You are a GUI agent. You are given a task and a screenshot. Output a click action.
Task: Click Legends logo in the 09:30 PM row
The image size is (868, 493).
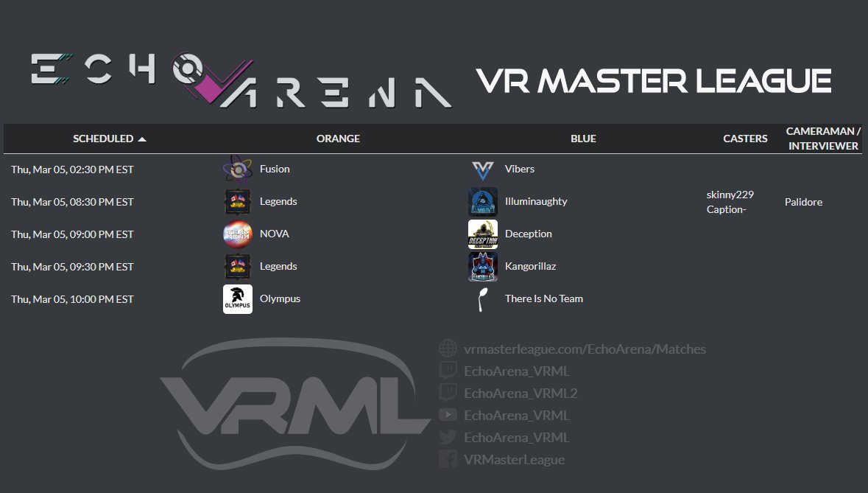(x=238, y=267)
